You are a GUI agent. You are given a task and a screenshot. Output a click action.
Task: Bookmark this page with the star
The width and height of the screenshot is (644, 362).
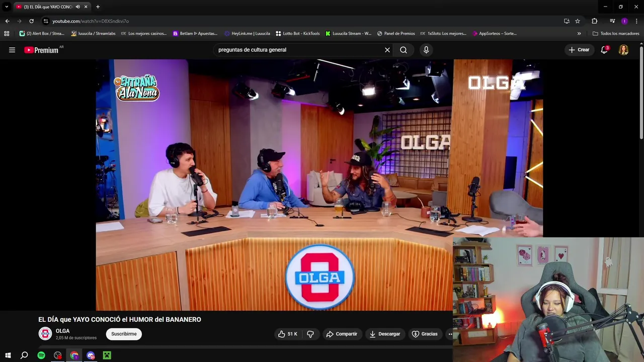coord(578,21)
